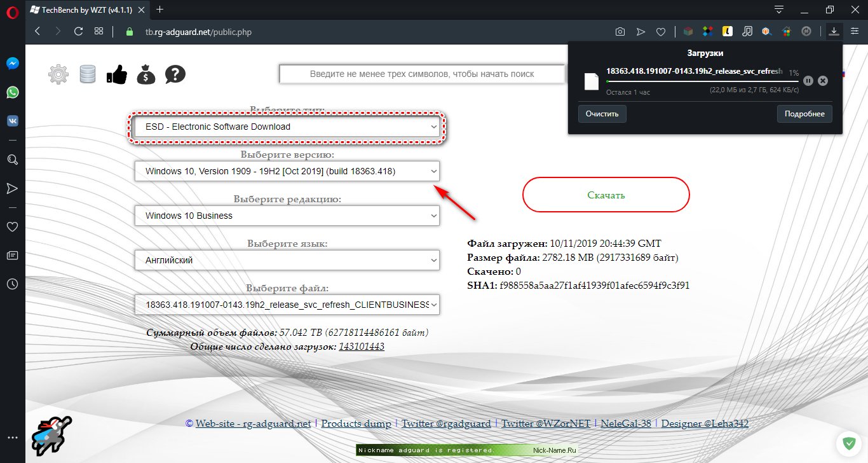Viewport: 868px width, 463px height.
Task: Reload the current page
Action: 79,31
